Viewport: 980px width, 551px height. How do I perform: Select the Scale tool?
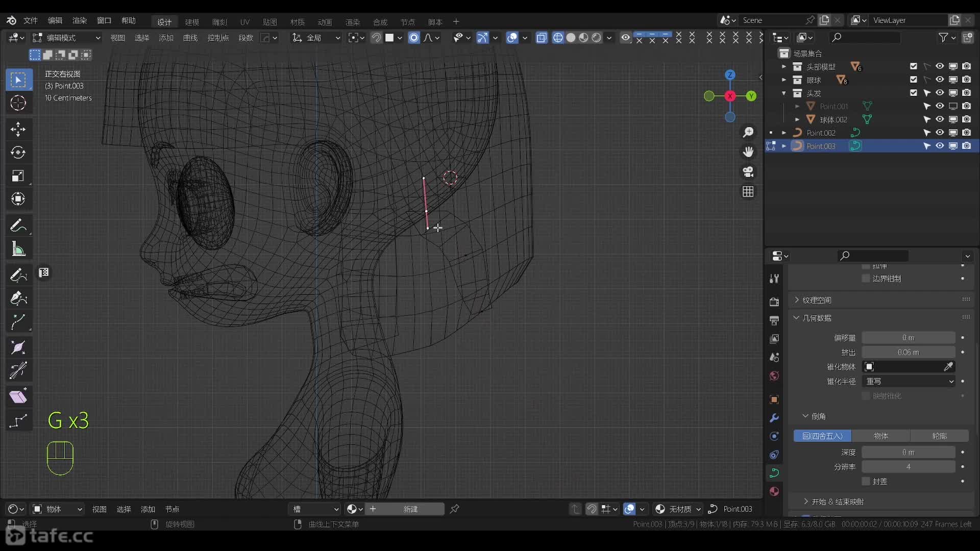pos(18,176)
